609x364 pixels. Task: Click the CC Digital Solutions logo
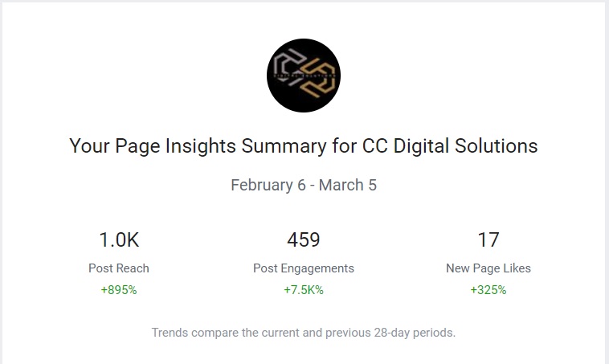click(x=304, y=76)
